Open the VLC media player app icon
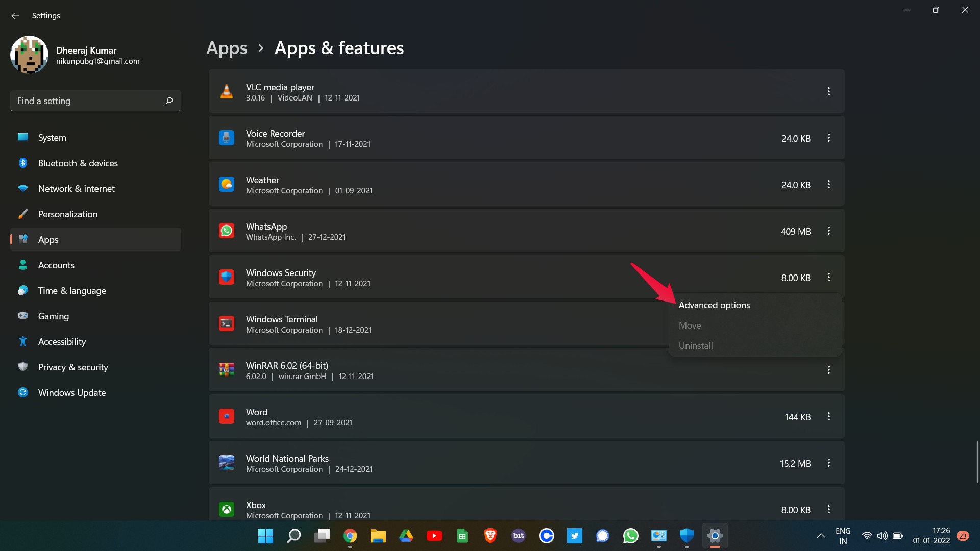The height and width of the screenshot is (551, 980). coord(227,92)
